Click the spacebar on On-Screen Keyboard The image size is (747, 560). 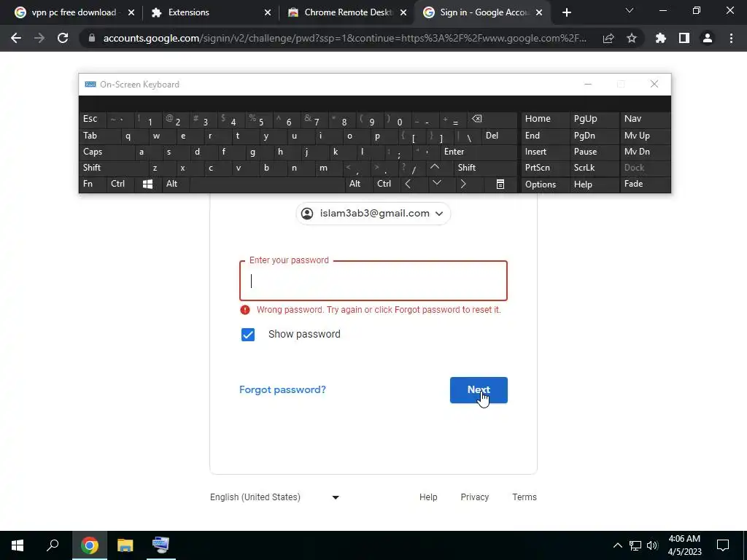tap(267, 184)
